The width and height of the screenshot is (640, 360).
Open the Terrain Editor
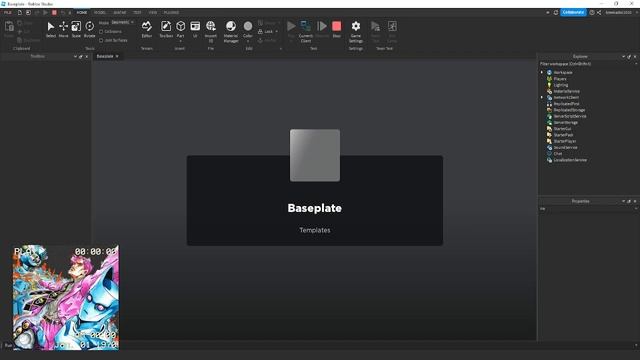click(147, 29)
